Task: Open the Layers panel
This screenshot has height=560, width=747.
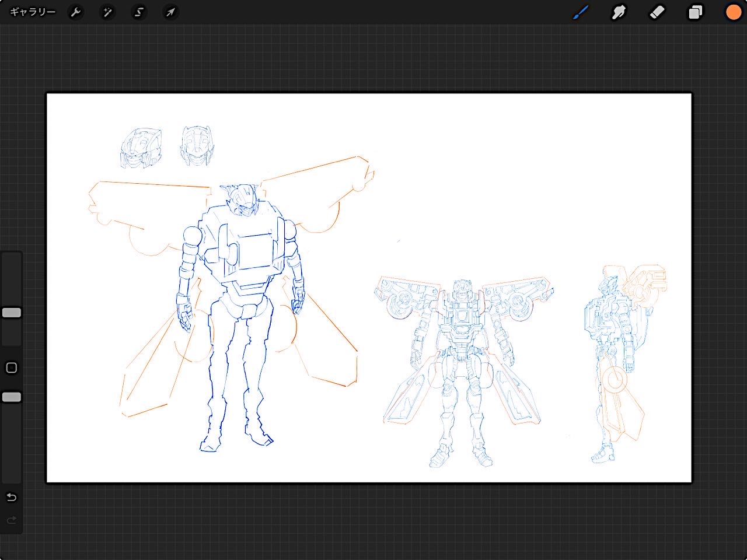Action: pyautogui.click(x=696, y=12)
